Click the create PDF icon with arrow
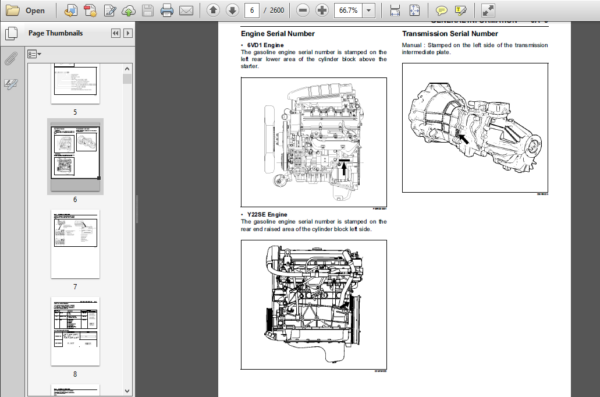Screen dimensions: 600x397 71,10
